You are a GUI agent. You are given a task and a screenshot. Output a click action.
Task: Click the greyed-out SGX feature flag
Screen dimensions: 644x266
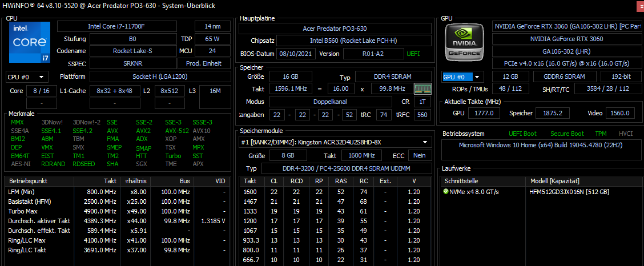click(x=141, y=164)
